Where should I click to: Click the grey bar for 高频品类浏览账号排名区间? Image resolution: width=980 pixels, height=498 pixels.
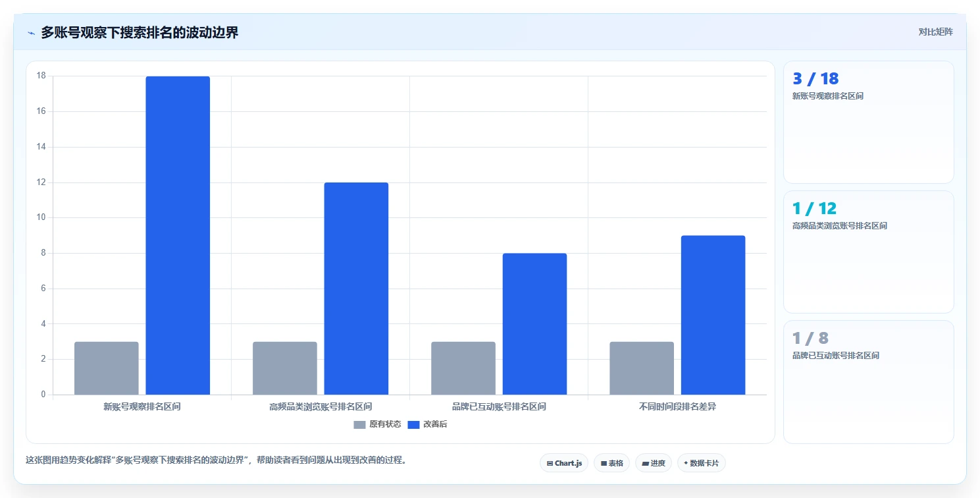285,368
